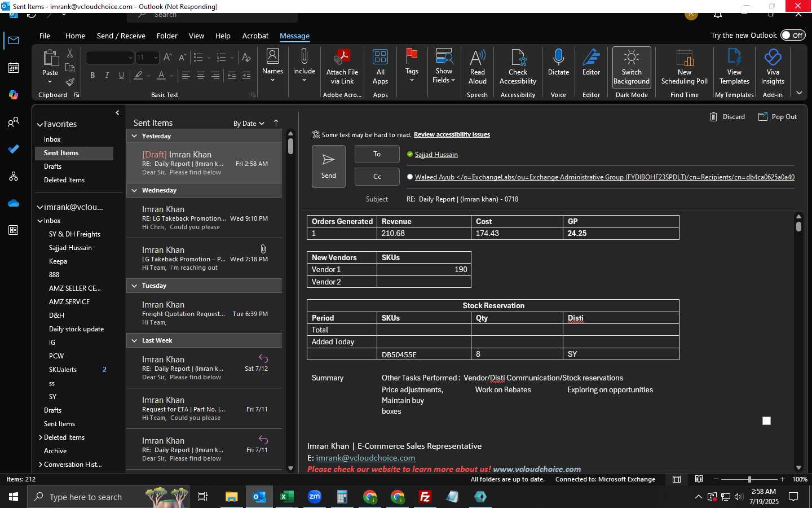Open Excel from the taskbar
Image resolution: width=812 pixels, height=508 pixels.
pos(286,497)
